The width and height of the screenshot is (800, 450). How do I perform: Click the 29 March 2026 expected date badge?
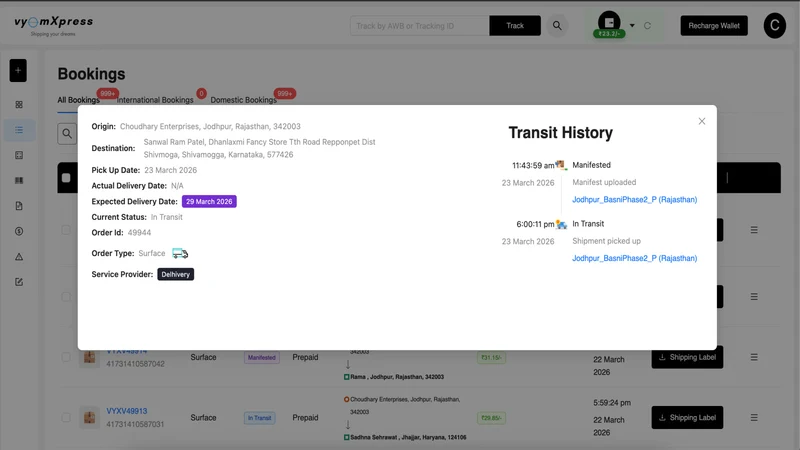point(209,202)
